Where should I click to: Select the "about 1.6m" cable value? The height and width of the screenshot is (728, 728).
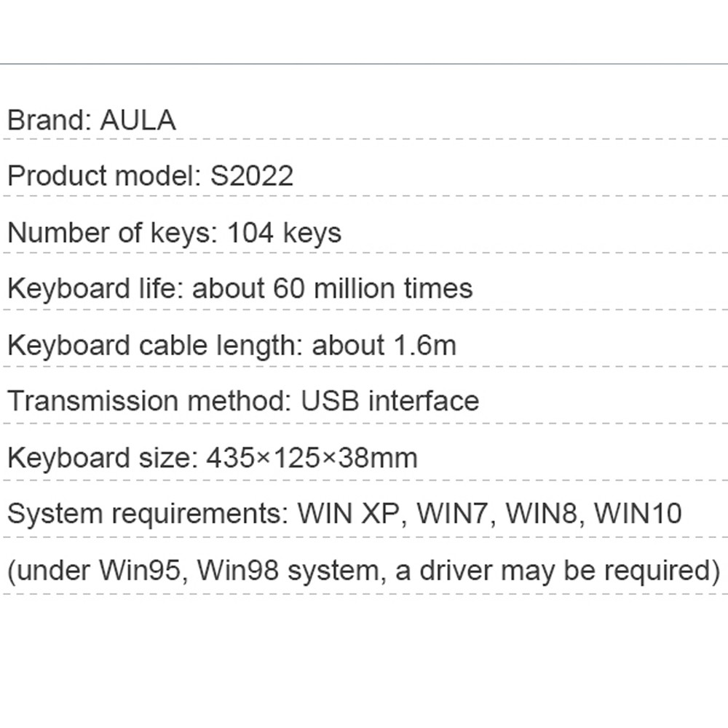tap(384, 345)
